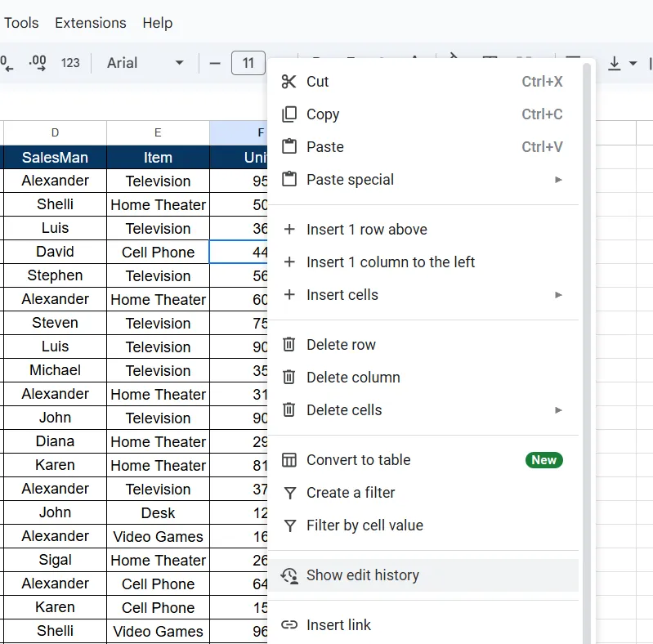Image resolution: width=653 pixels, height=644 pixels.
Task: Click the Diana cell
Action: 55,441
